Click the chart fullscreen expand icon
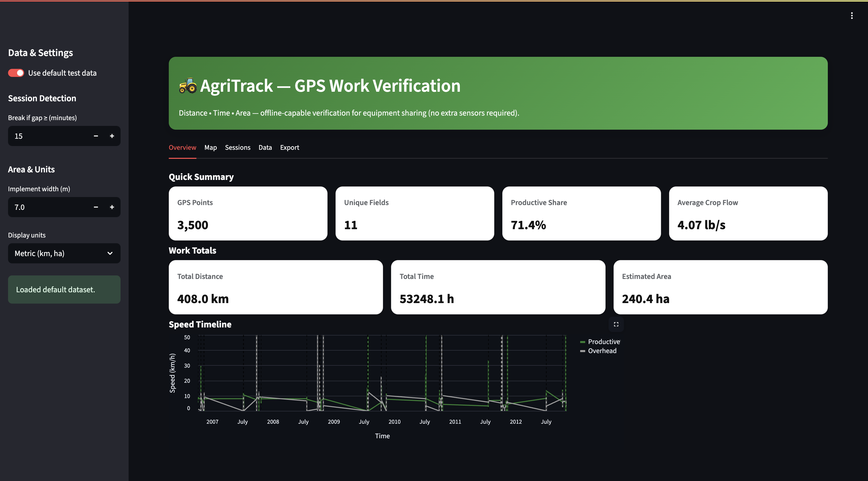This screenshot has height=481, width=868. [x=616, y=324]
